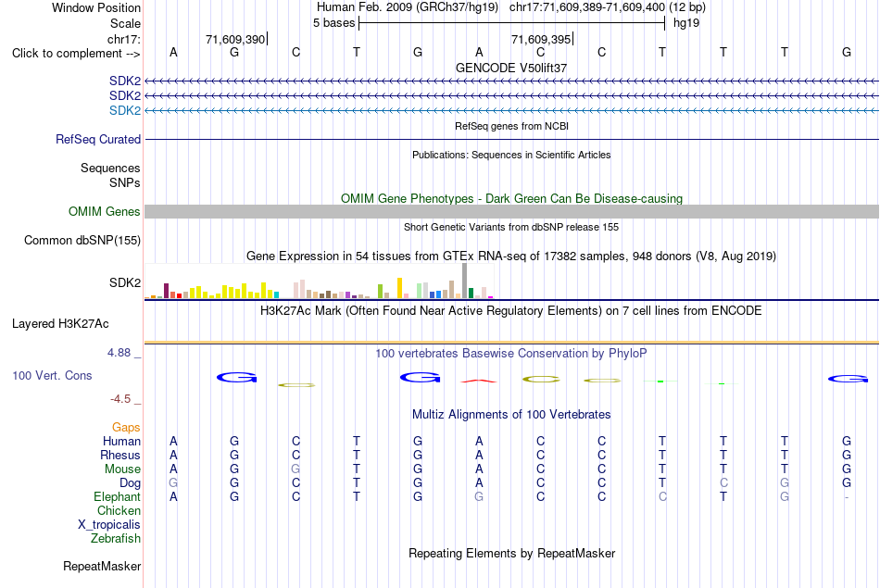Viewport: 880px width, 588px height.
Task: Select the "Chicken" alignment species label
Action: point(119,510)
